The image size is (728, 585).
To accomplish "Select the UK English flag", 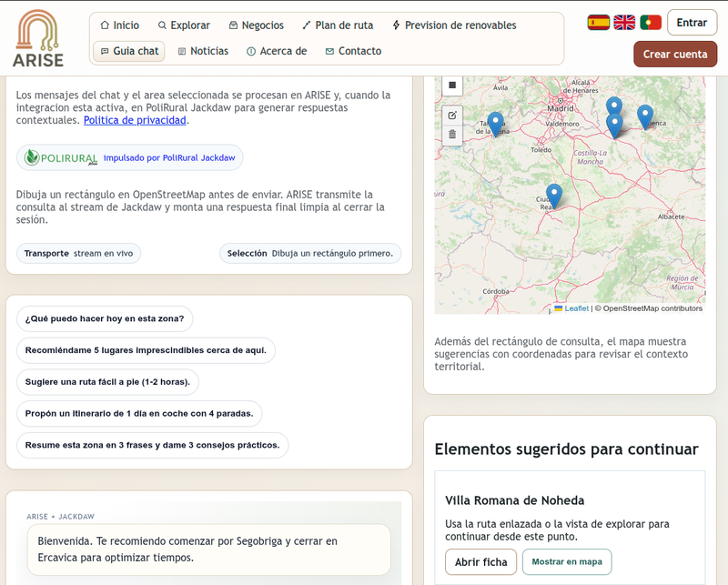I will pos(624,23).
